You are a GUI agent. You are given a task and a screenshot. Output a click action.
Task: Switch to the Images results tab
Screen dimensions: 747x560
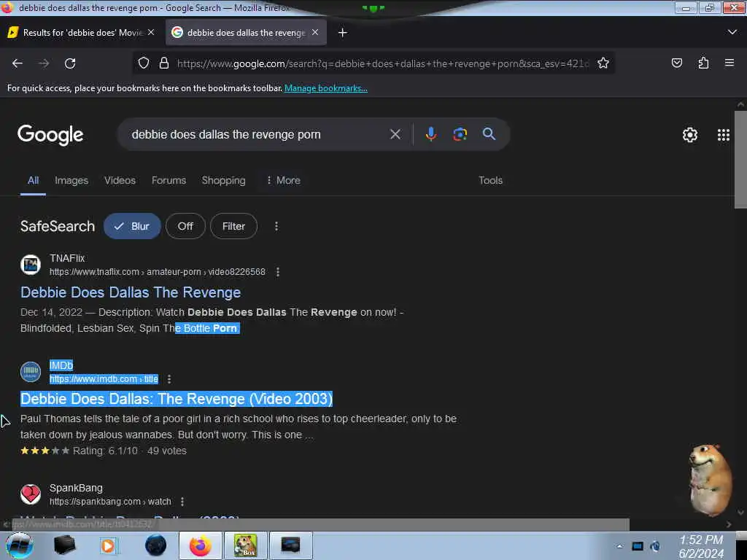tap(71, 181)
